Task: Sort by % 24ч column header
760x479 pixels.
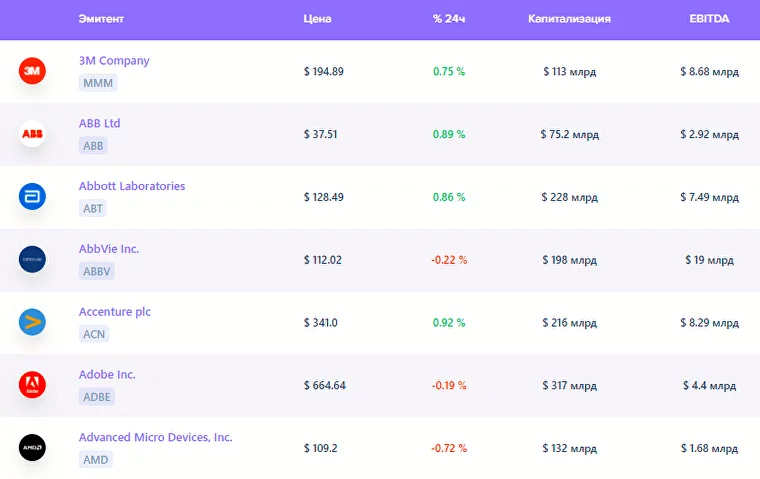Action: (x=449, y=19)
